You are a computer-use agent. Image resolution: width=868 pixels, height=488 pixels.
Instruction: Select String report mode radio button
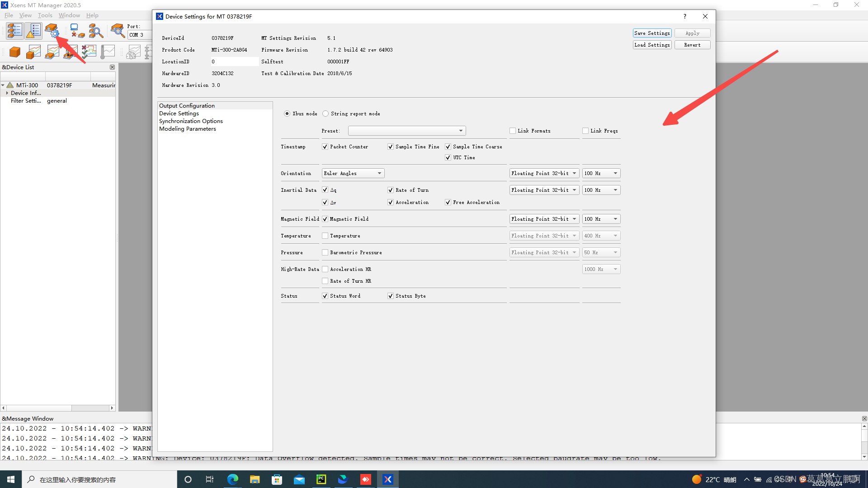coord(325,114)
